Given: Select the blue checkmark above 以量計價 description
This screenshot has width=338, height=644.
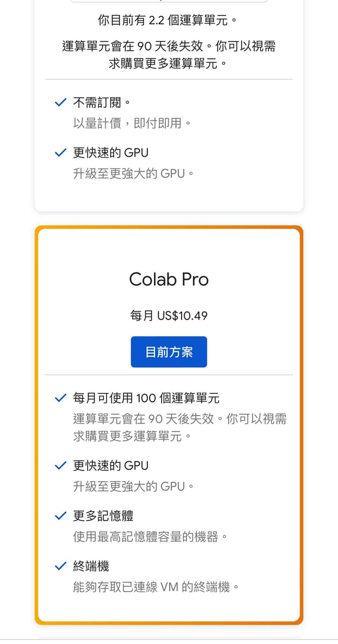Looking at the screenshot, I should pyautogui.click(x=60, y=102).
